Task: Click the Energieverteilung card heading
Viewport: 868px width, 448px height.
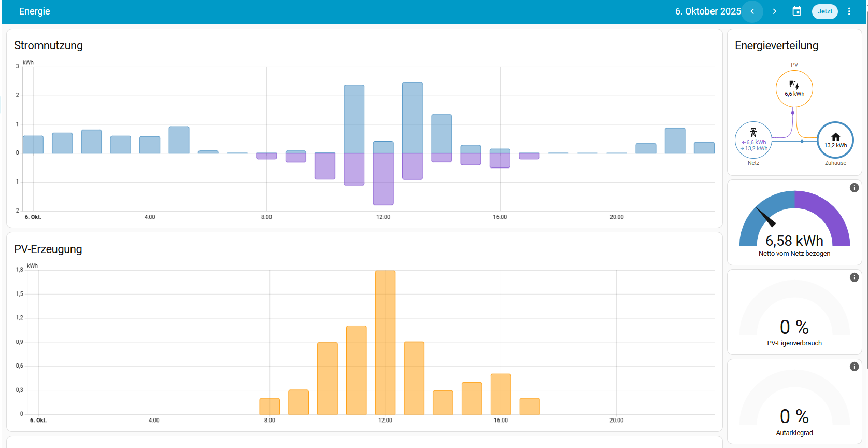Action: click(x=776, y=46)
